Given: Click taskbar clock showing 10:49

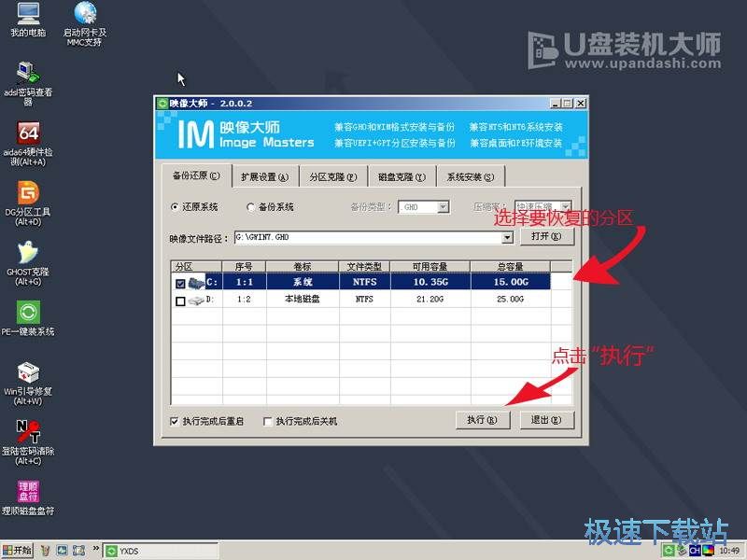Looking at the screenshot, I should pyautogui.click(x=729, y=551).
